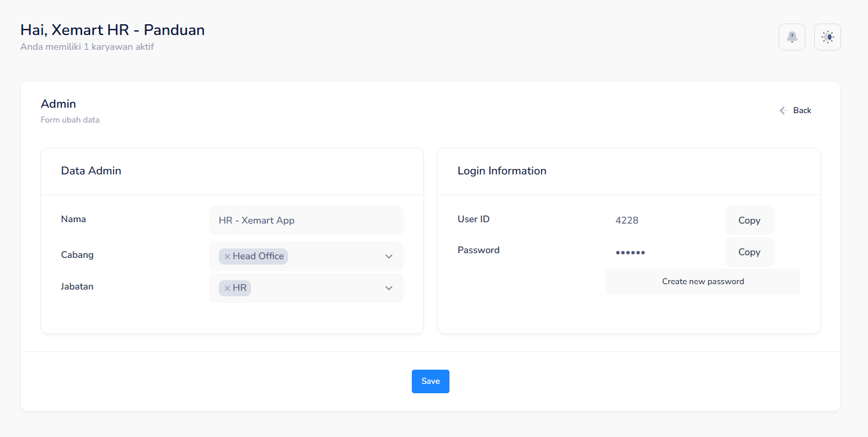The height and width of the screenshot is (437, 868).
Task: Copy the Password value
Action: [x=749, y=252]
